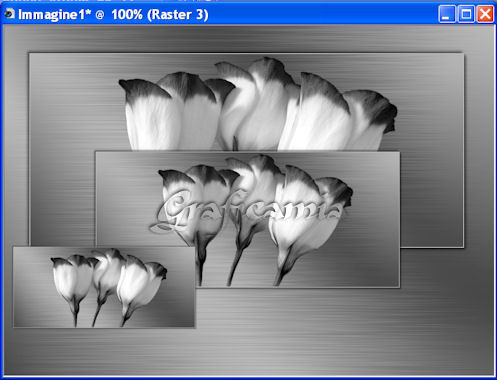Click the small tulip thumbnail frame
The image size is (497, 380).
point(104,287)
